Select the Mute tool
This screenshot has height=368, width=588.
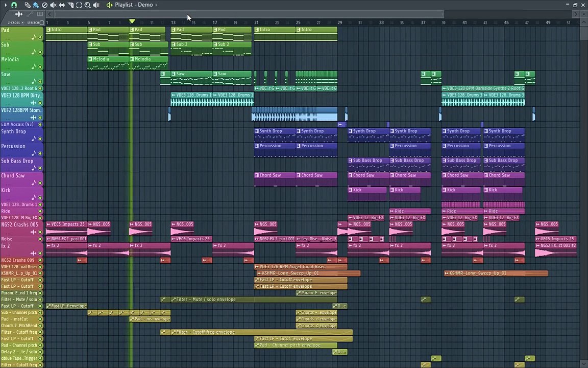click(53, 5)
